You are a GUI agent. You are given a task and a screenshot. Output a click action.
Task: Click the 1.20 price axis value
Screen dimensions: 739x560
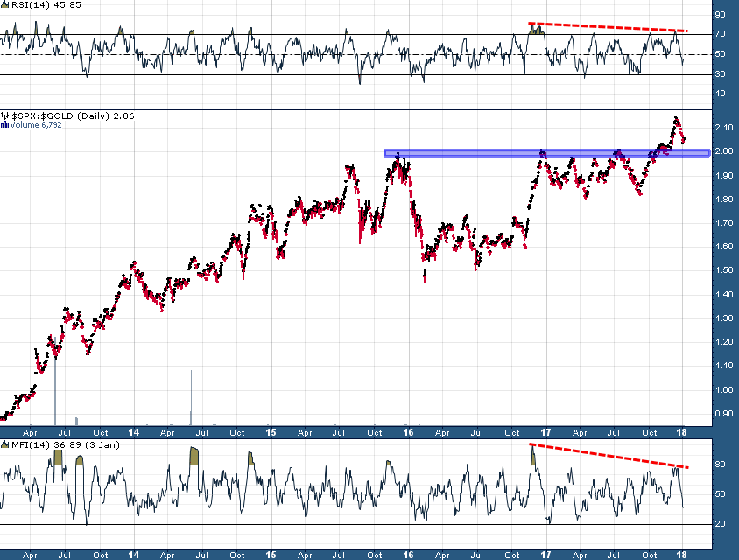[724, 341]
